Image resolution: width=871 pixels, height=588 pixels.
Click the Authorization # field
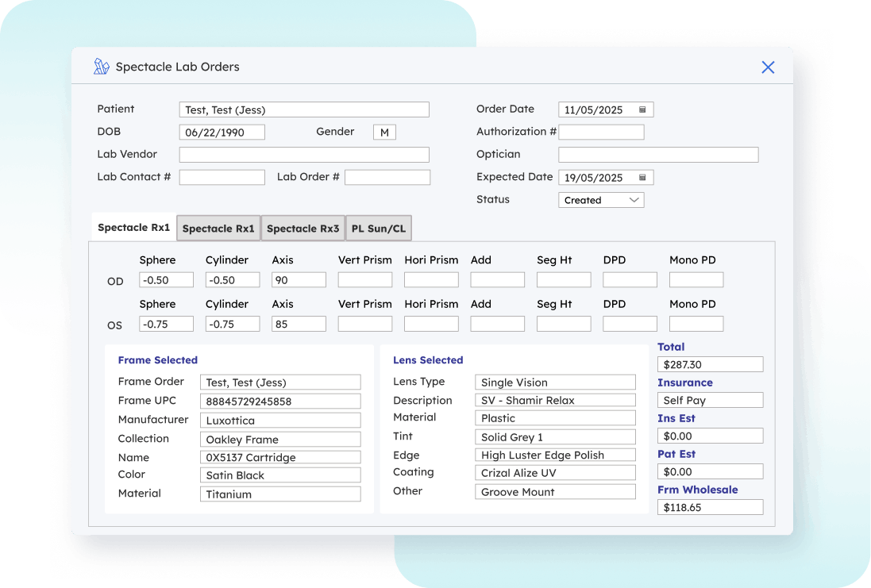point(601,133)
